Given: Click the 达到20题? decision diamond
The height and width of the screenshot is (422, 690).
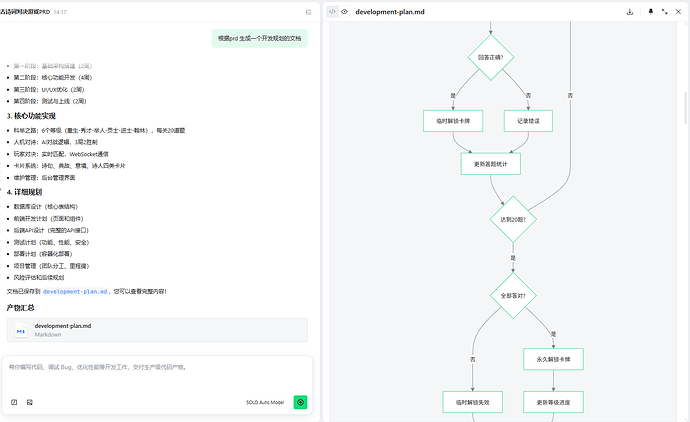Looking at the screenshot, I should (513, 218).
